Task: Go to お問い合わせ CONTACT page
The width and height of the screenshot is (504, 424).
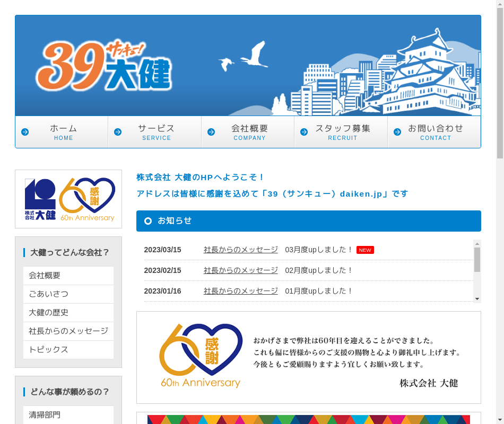Action: (x=434, y=132)
